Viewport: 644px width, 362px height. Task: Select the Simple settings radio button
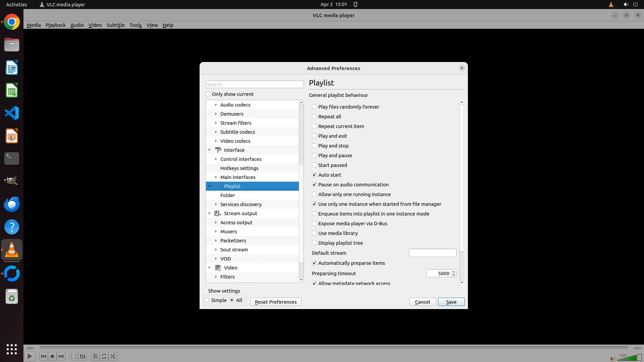pyautogui.click(x=207, y=300)
